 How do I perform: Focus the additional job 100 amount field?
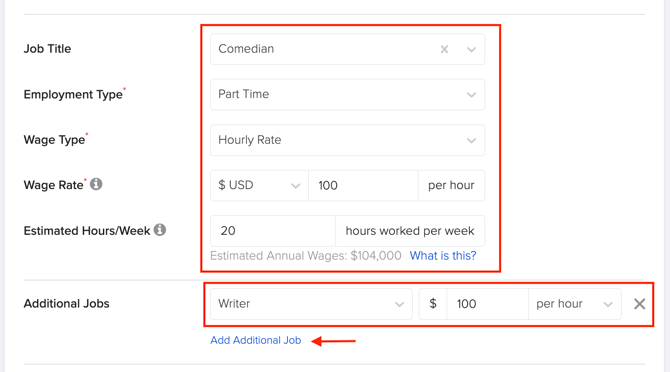(487, 304)
